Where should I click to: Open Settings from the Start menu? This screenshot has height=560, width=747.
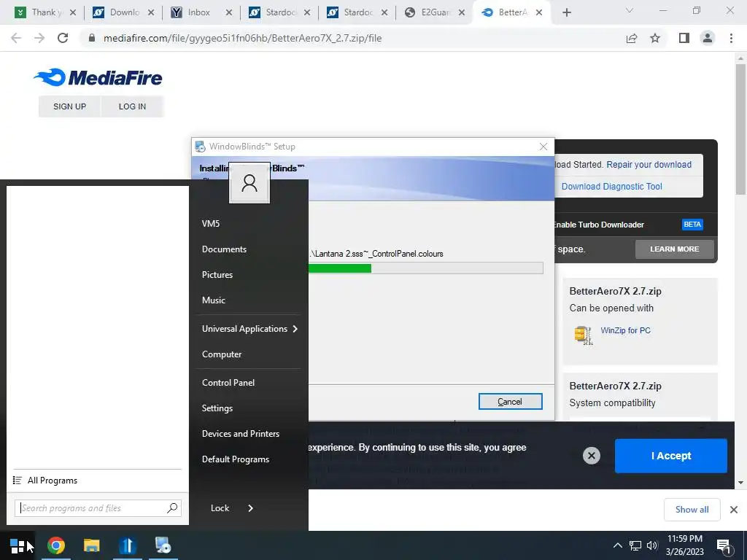[x=217, y=408]
